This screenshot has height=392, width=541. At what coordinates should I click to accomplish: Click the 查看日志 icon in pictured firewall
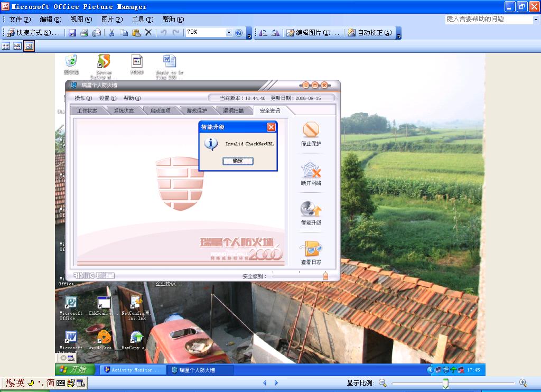311,253
